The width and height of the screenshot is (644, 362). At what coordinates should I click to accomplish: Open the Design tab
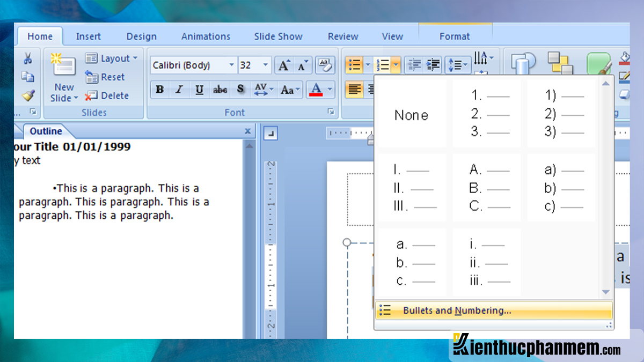click(x=141, y=36)
